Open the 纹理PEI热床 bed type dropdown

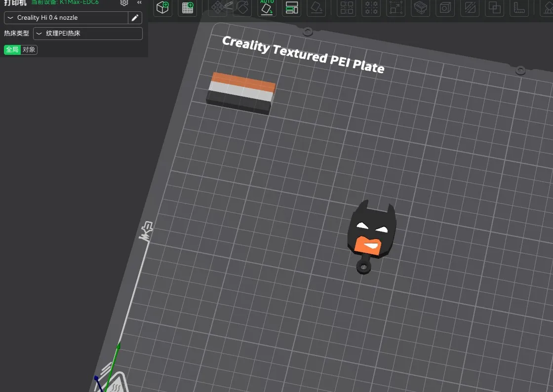click(x=88, y=34)
